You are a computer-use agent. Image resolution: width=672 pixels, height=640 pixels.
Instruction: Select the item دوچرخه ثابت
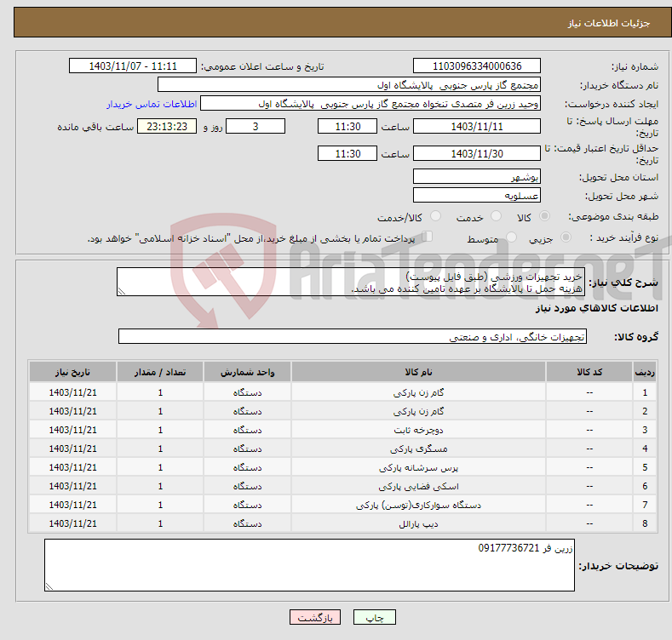(418, 430)
